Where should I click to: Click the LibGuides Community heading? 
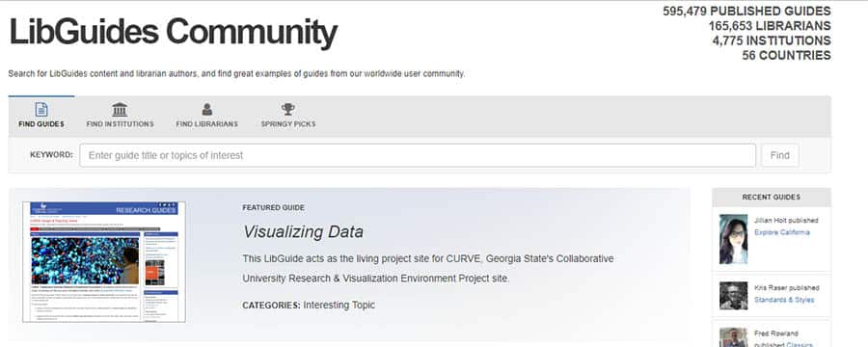[174, 32]
